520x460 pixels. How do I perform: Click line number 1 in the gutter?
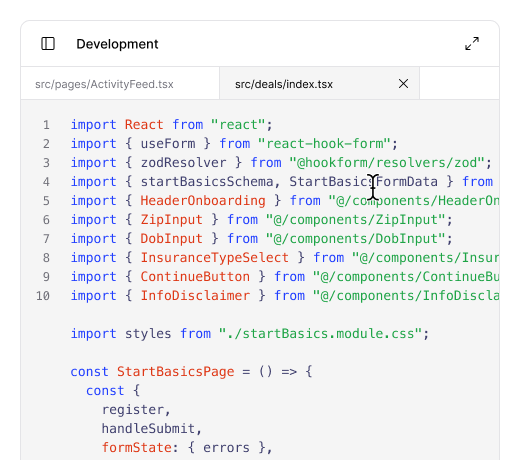coord(46,125)
